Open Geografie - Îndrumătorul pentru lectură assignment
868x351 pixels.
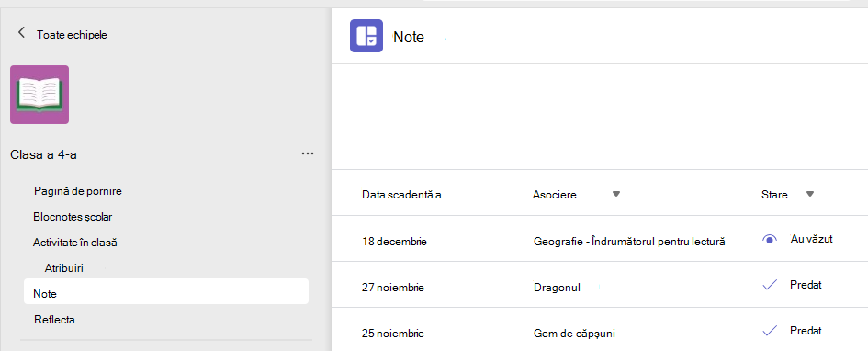[x=629, y=242]
